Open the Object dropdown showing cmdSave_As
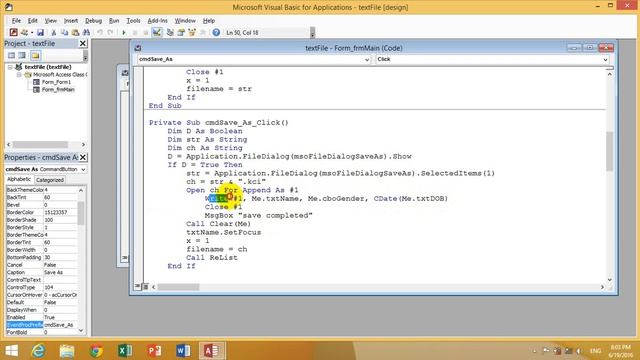This screenshot has width=640, height=360. [x=366, y=60]
